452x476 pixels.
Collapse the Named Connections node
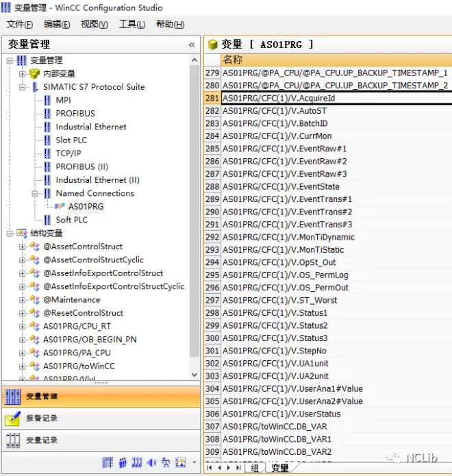35,194
